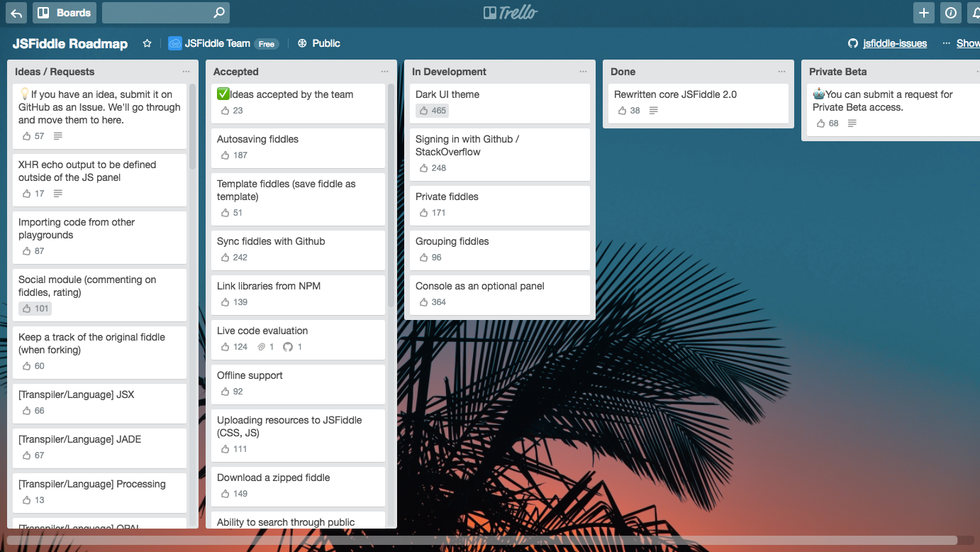Image resolution: width=980 pixels, height=552 pixels.
Task: Click description icon on XHR echo output card
Action: coord(58,194)
